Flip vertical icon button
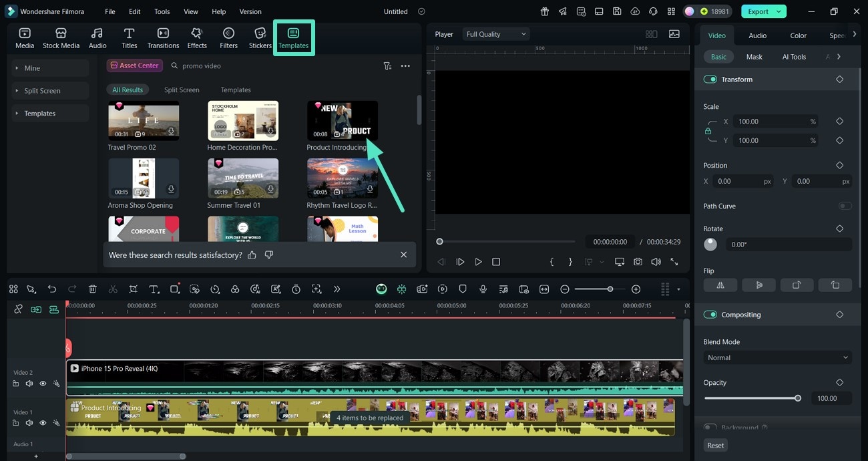 click(759, 285)
